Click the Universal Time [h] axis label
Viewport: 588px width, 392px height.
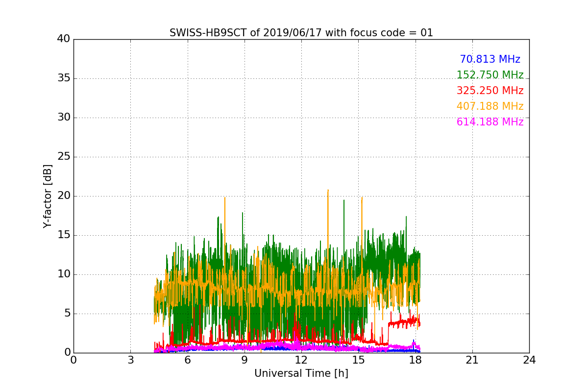pyautogui.click(x=301, y=373)
